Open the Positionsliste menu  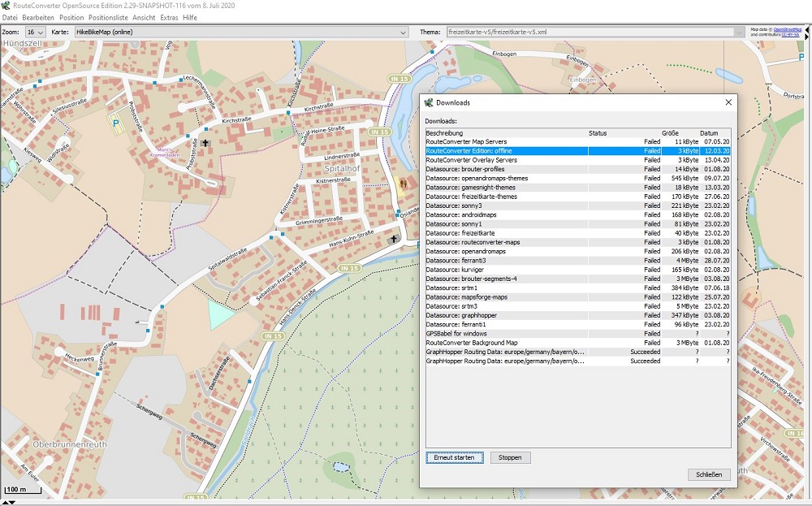point(108,18)
